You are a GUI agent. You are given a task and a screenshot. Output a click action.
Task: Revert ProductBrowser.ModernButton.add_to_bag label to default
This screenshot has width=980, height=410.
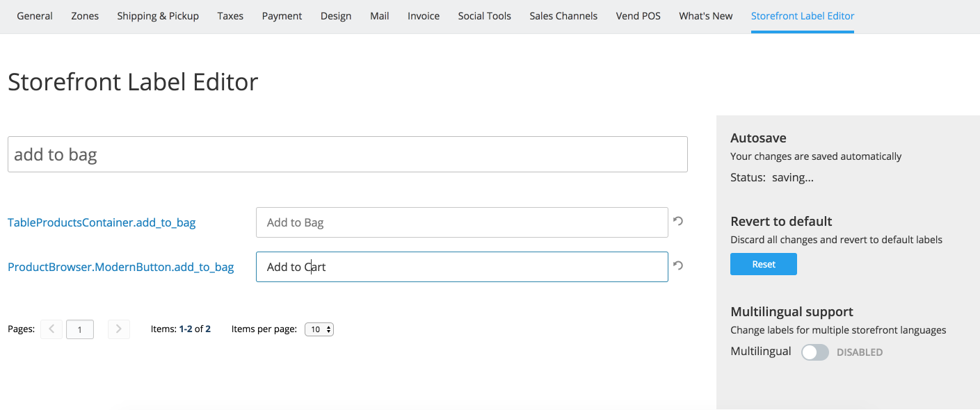tap(678, 265)
